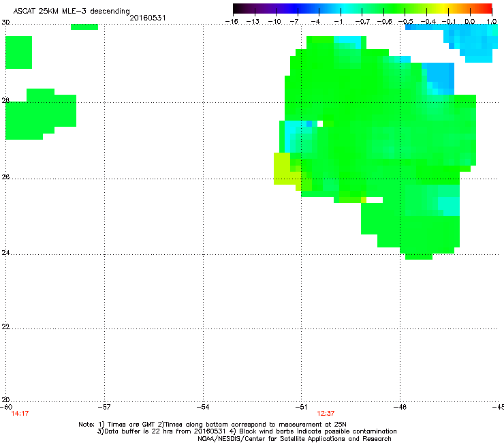Click the colorbar label -1
Viewport: 504px width, 443px height.
point(338,22)
